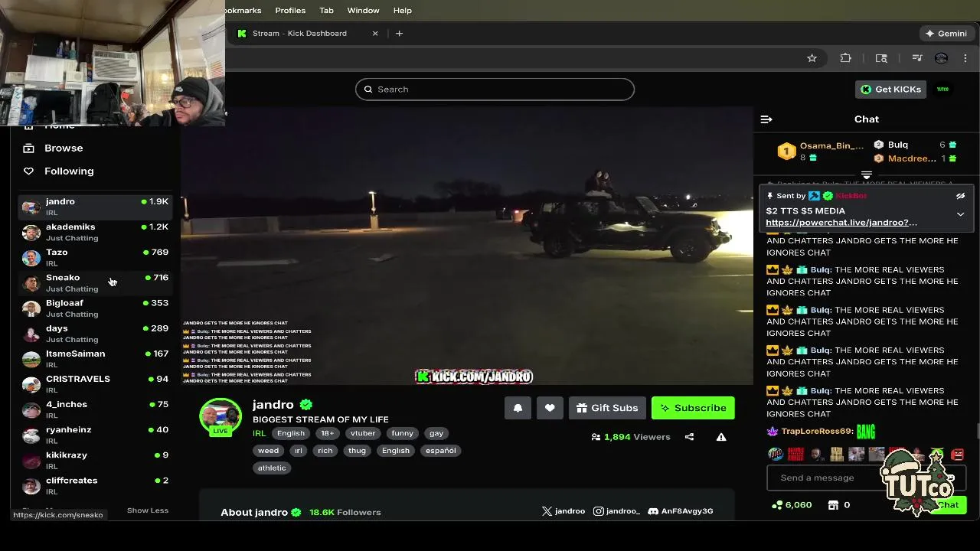Viewport: 980px width, 551px height.
Task: Click Show Less in sidebar
Action: coord(148,510)
